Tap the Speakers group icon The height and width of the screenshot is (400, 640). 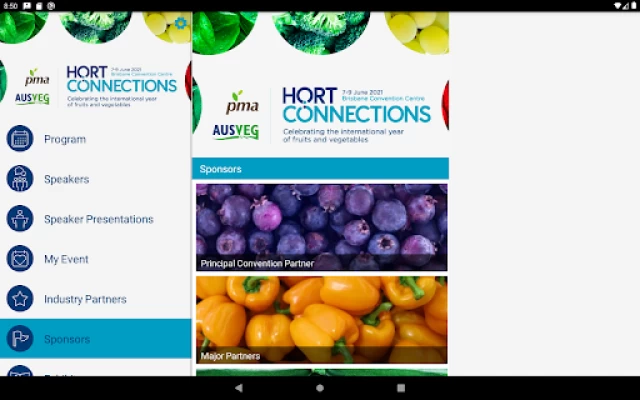point(20,179)
